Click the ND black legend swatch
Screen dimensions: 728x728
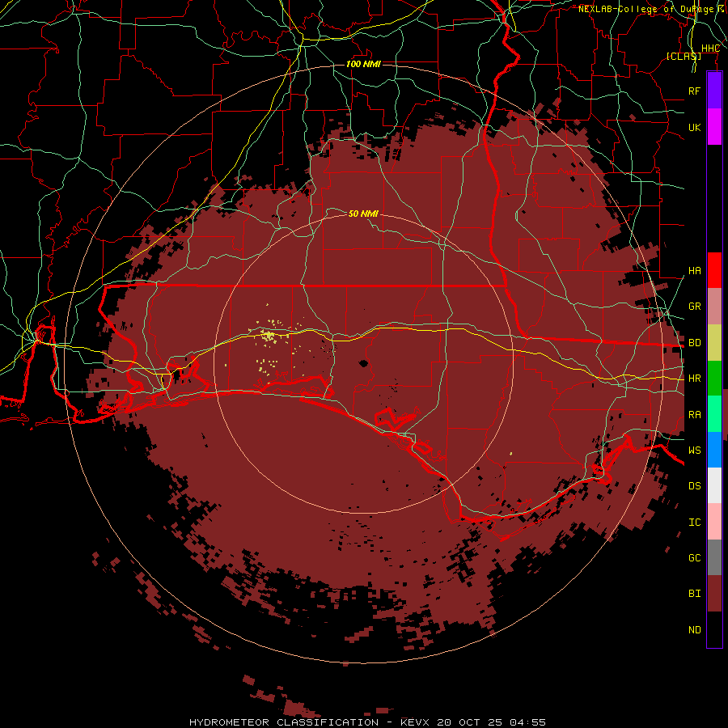coord(714,629)
